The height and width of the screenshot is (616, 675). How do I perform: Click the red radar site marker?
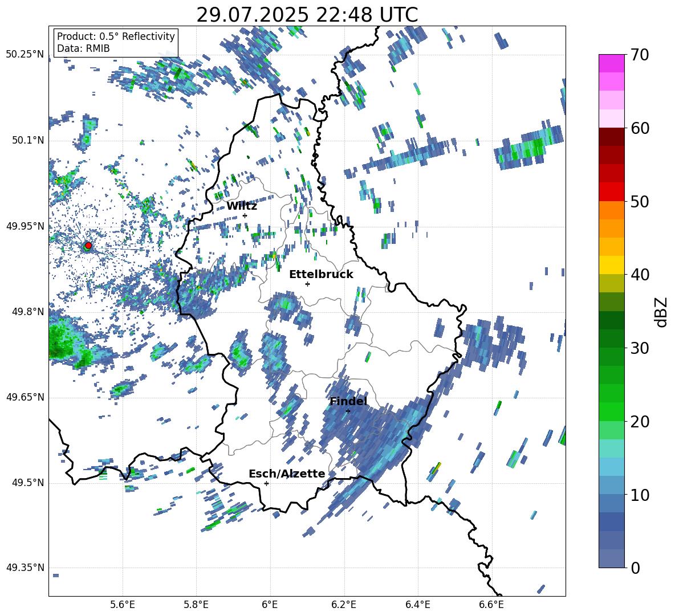(x=88, y=246)
